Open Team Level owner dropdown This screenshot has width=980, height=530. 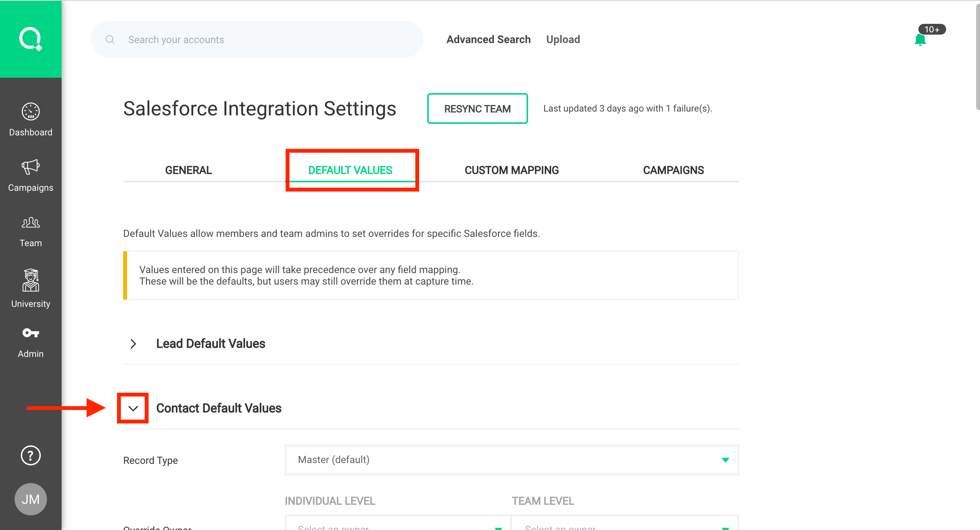tap(624, 525)
